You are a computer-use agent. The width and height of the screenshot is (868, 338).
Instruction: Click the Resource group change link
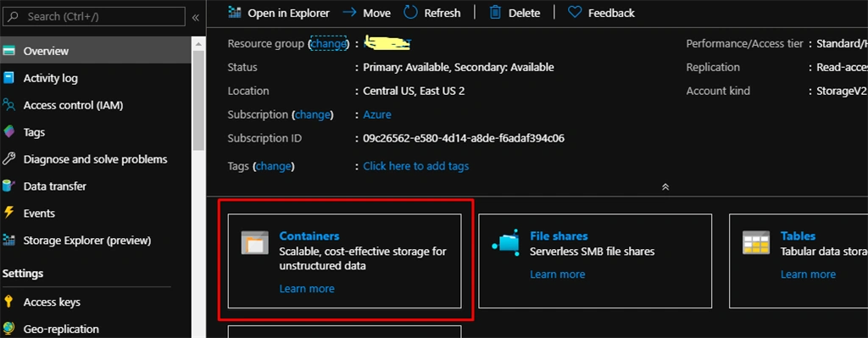pyautogui.click(x=329, y=44)
